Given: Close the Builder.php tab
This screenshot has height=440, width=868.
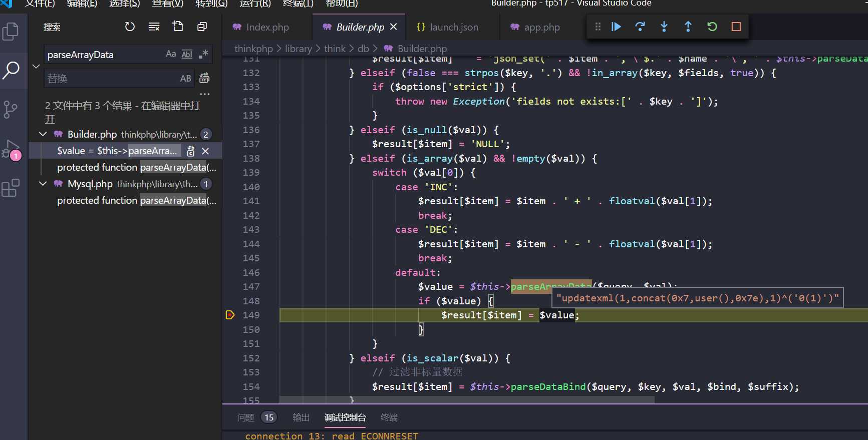Looking at the screenshot, I should [x=394, y=27].
